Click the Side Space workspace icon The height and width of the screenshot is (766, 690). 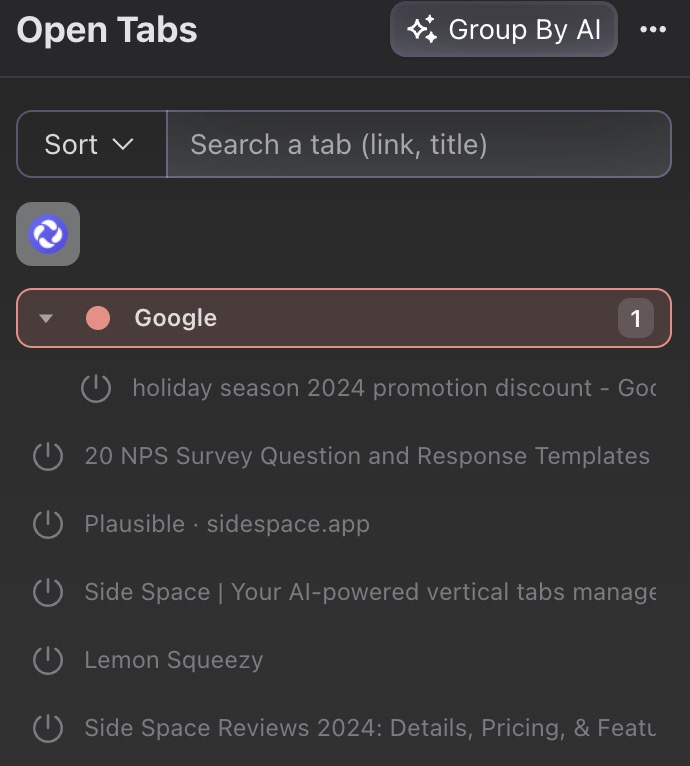[x=48, y=234]
